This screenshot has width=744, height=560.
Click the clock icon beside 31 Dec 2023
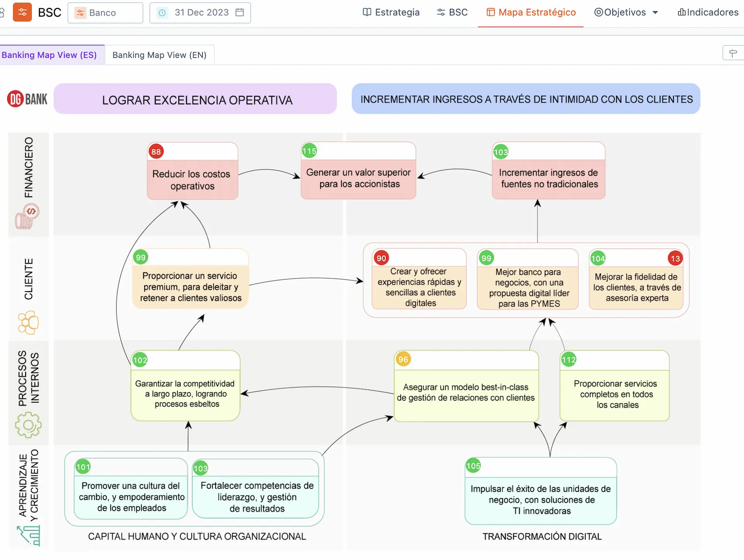pyautogui.click(x=162, y=13)
